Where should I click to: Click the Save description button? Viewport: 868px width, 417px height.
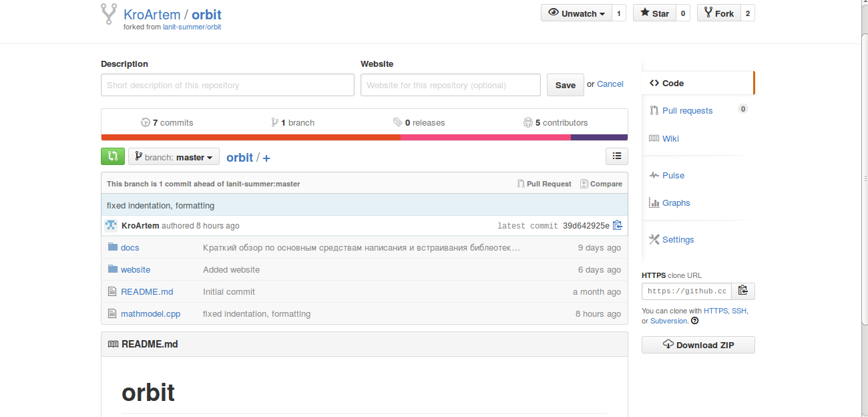coord(565,85)
